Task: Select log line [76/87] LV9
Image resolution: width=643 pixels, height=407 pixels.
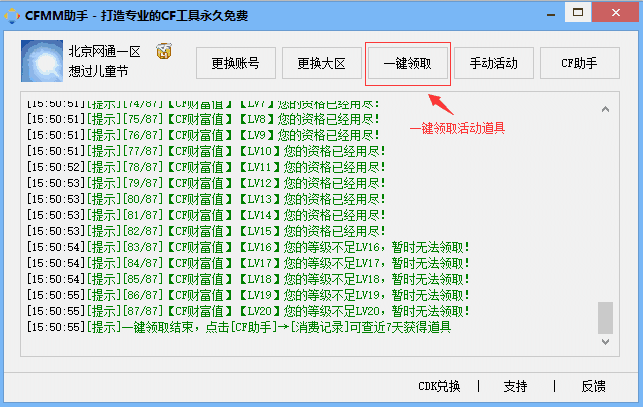Action: [203, 135]
